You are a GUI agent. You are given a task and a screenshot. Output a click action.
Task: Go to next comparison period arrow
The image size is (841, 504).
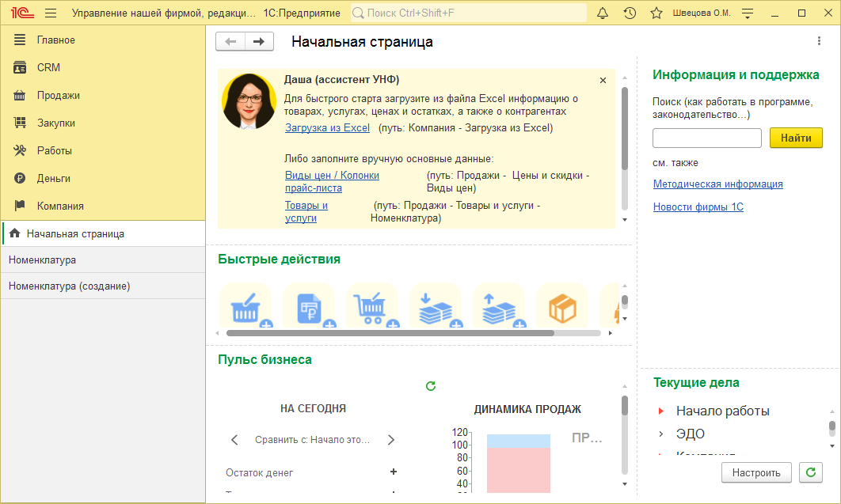[x=391, y=440]
